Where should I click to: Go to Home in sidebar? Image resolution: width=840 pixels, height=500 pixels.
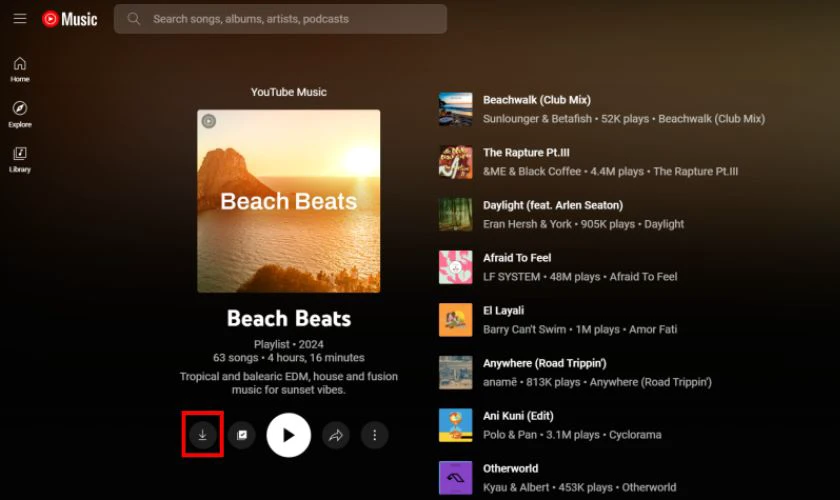20,70
